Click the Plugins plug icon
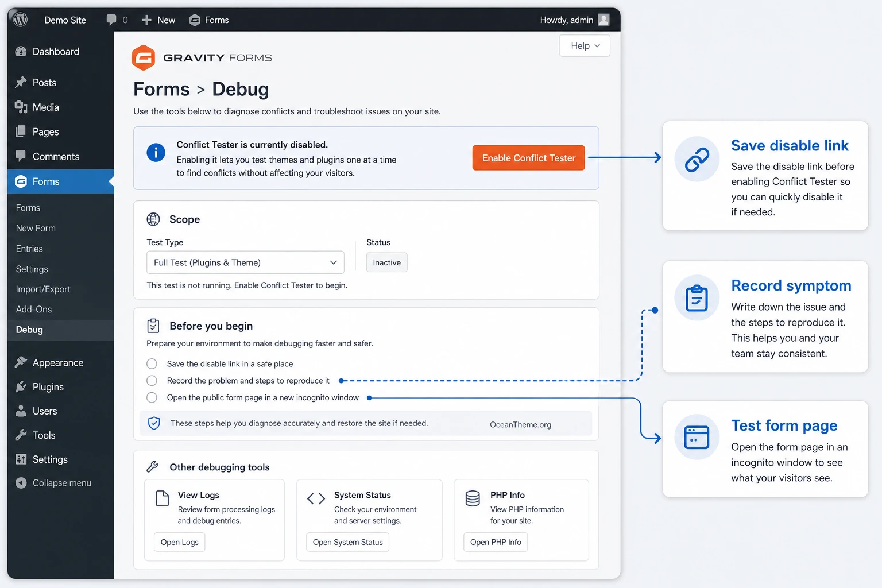The height and width of the screenshot is (588, 882). (21, 386)
